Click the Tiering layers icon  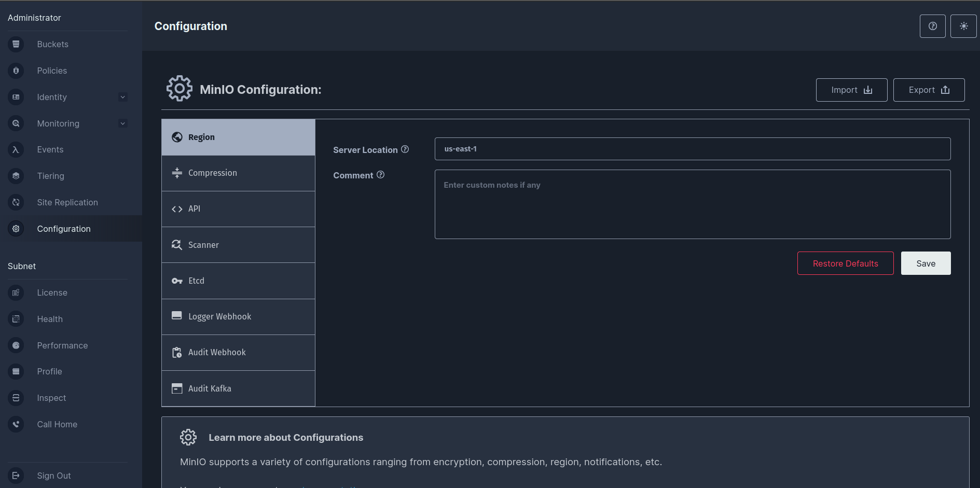tap(16, 176)
